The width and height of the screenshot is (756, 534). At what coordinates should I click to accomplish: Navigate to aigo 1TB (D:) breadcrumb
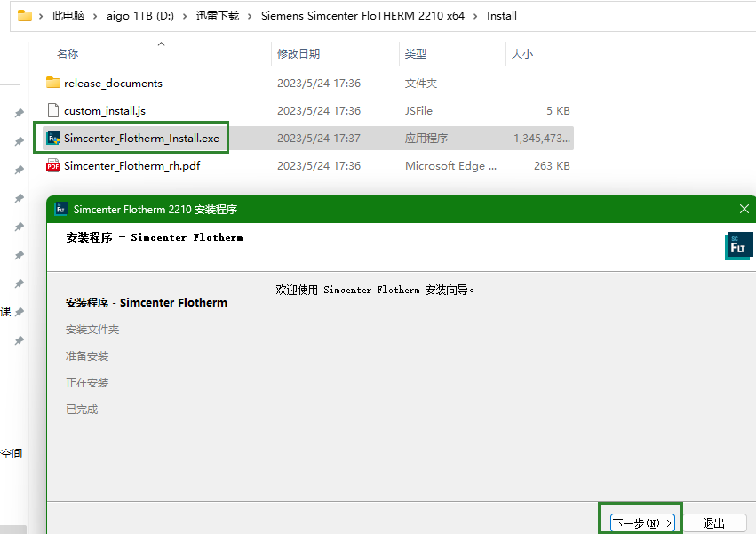coord(140,16)
